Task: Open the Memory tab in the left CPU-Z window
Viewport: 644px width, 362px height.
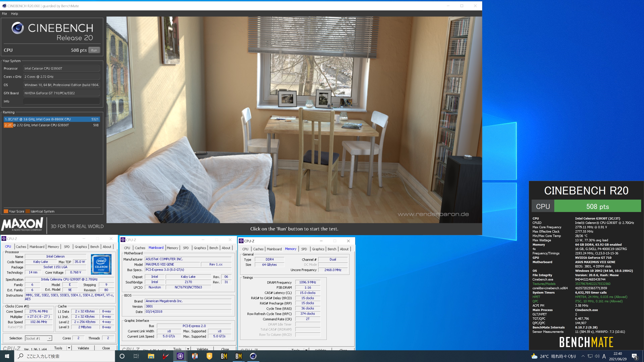Action: 53,247
